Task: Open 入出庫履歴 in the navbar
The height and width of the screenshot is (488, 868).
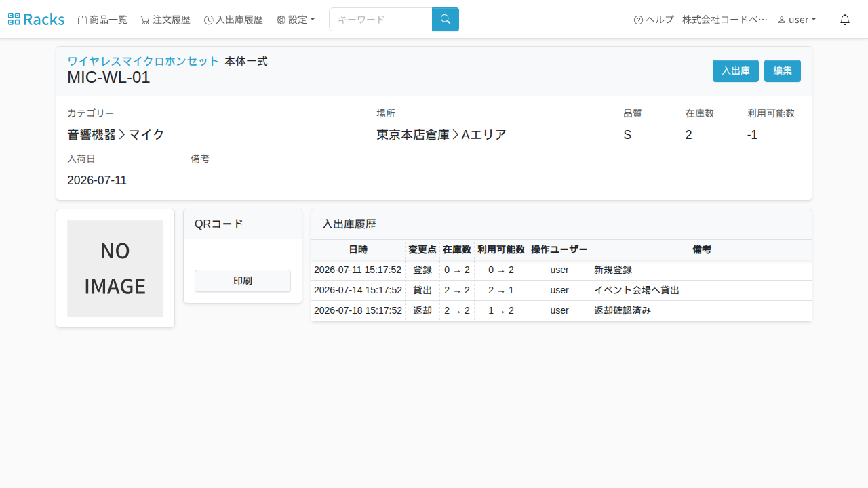Action: click(x=233, y=20)
